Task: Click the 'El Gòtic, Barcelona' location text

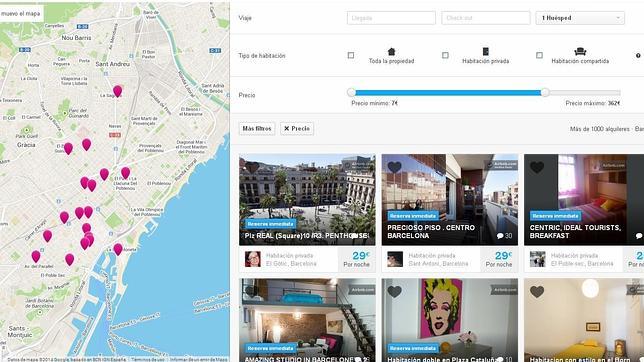Action: coord(291,264)
